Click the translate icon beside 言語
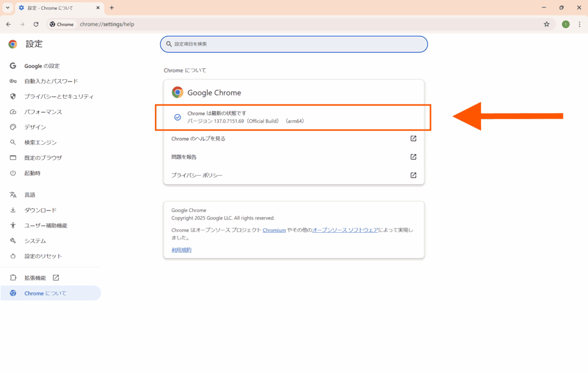This screenshot has height=374, width=588. [13, 195]
